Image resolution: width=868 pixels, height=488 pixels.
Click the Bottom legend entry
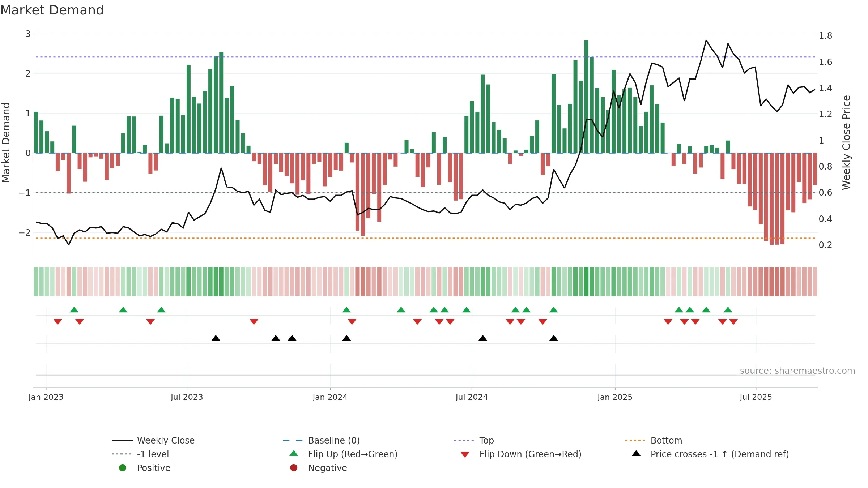coord(654,440)
